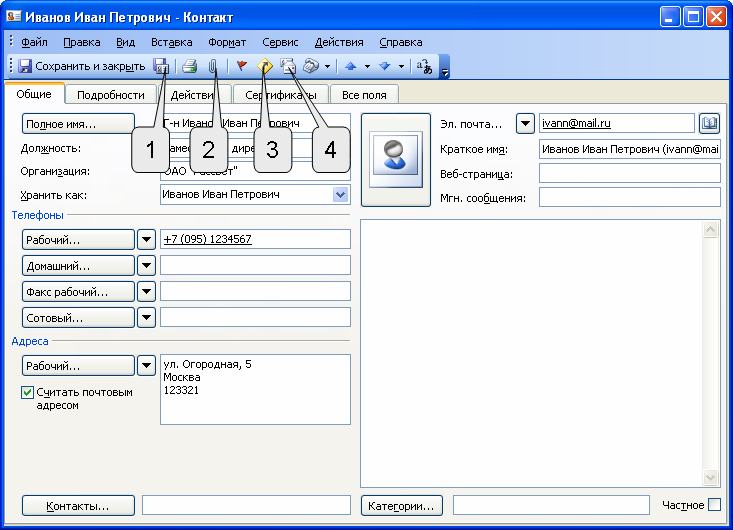Click the AutoDial phone icon

[x=311, y=66]
